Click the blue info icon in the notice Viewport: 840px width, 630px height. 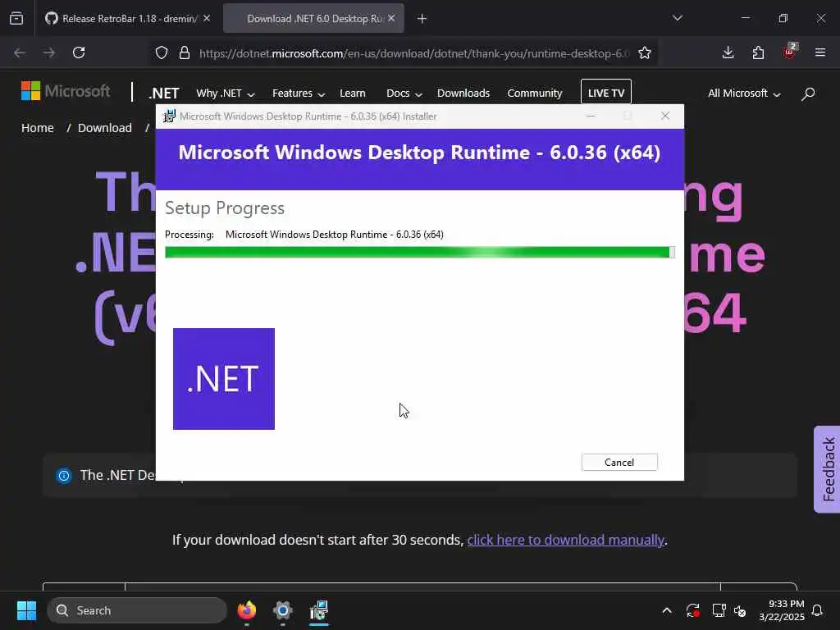click(x=64, y=475)
